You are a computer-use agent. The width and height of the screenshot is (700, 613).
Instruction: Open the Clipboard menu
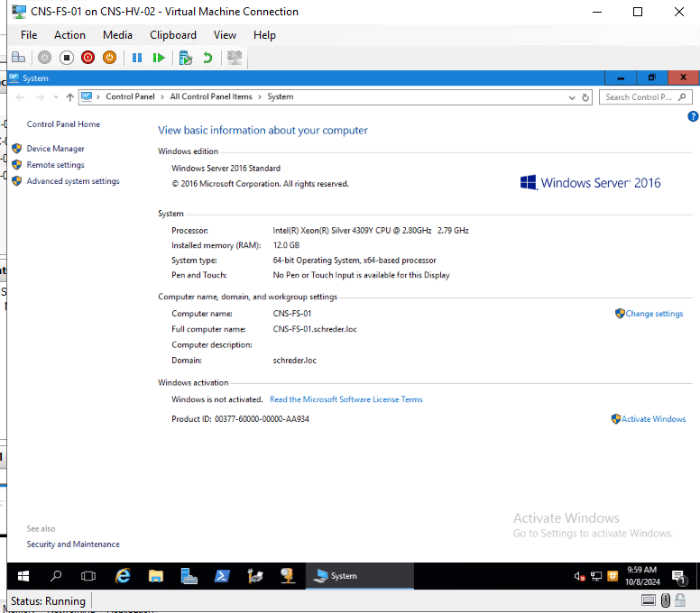pyautogui.click(x=173, y=35)
